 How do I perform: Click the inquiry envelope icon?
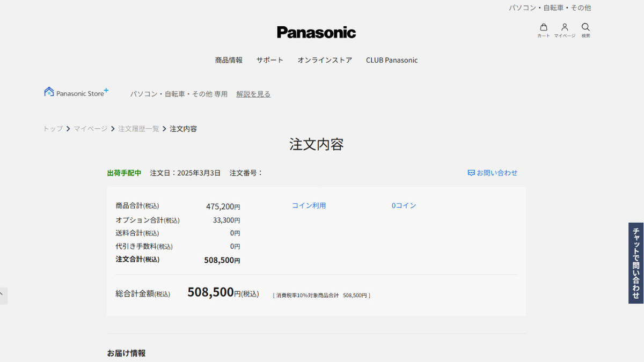[471, 173]
